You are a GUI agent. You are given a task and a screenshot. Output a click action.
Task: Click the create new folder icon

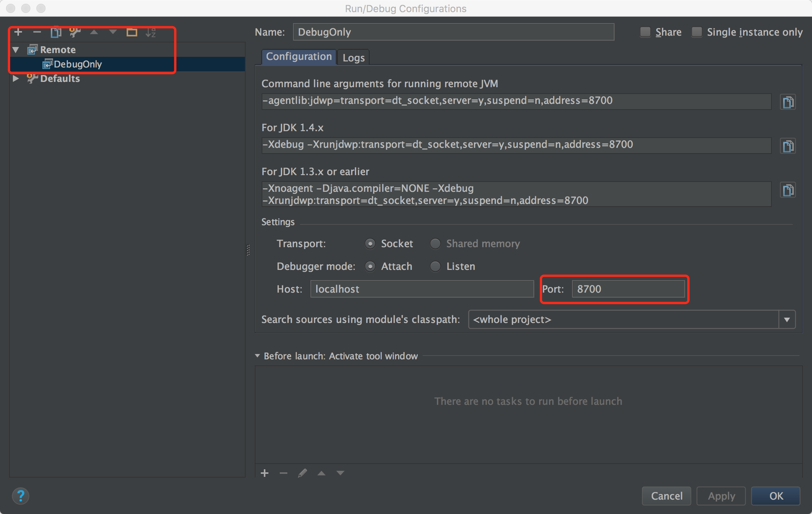[x=132, y=32]
